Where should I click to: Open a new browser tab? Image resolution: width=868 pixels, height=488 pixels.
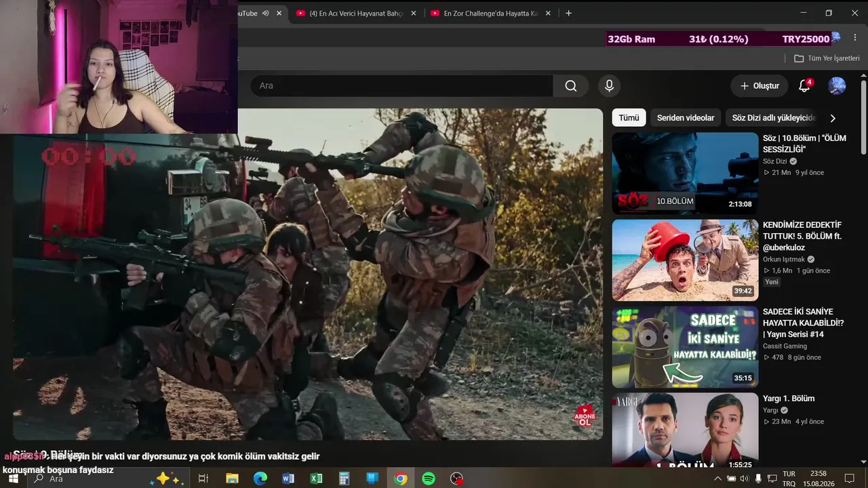click(568, 14)
